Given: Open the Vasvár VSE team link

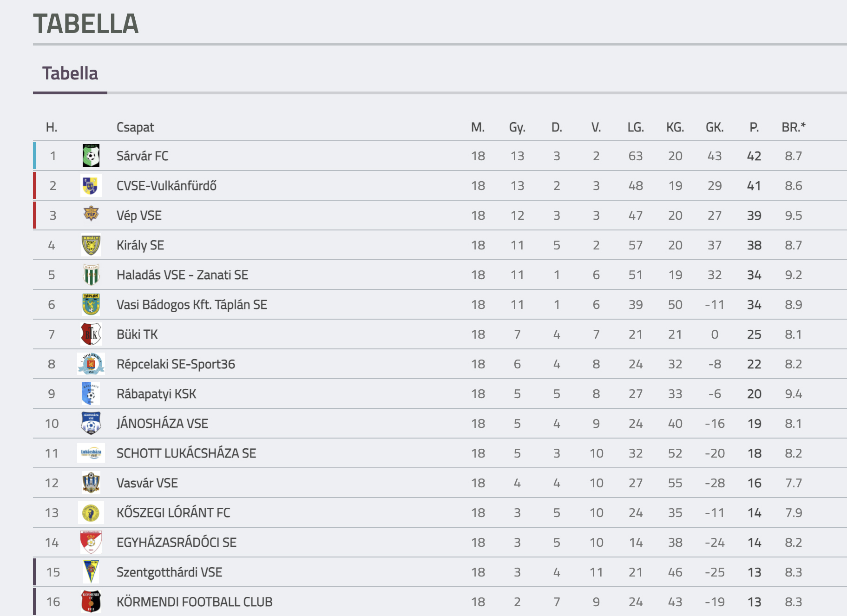Looking at the screenshot, I should (147, 483).
